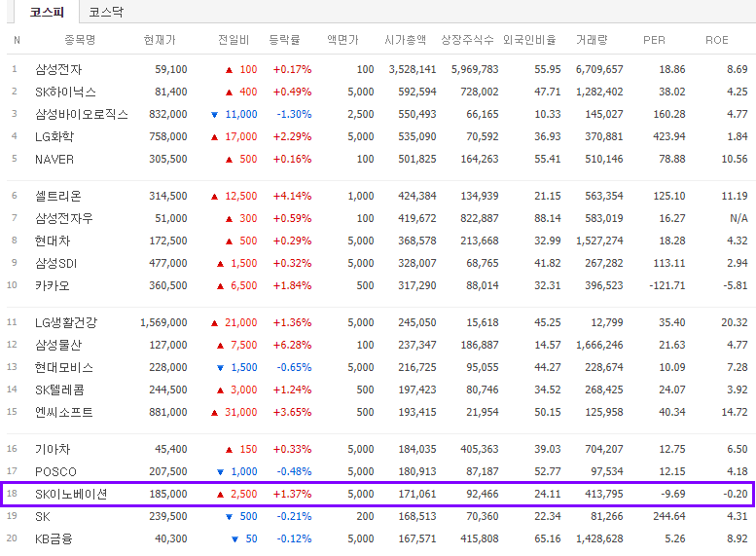This screenshot has width=756, height=556.
Task: Click 현대모비스 change rate -0.65%
Action: pos(294,367)
